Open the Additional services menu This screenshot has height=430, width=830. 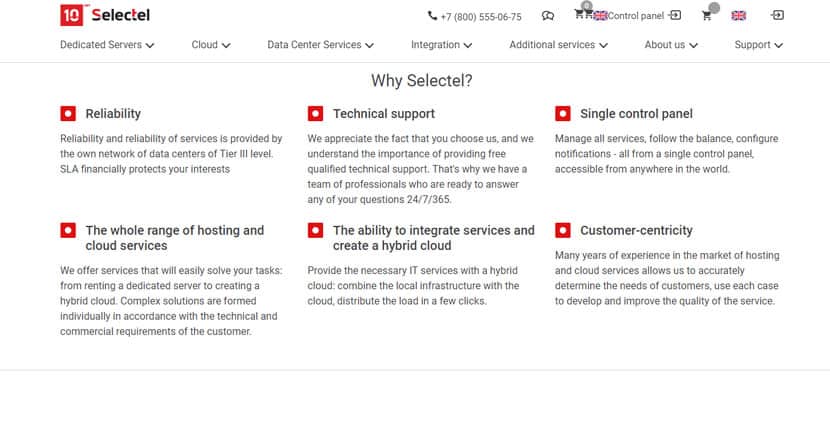click(558, 45)
